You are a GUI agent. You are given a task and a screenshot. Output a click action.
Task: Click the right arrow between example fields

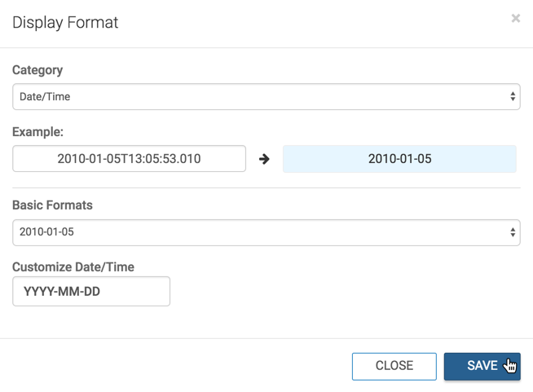[x=264, y=159]
